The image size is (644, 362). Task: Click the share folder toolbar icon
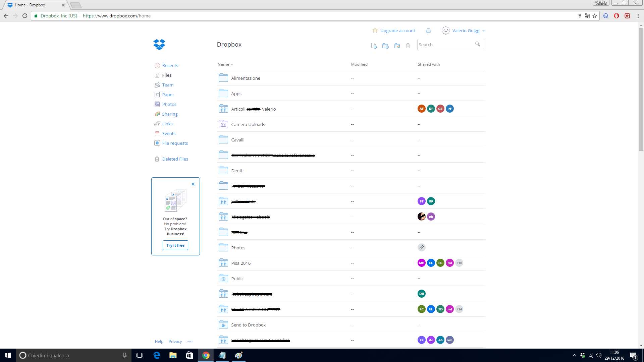coord(397,46)
